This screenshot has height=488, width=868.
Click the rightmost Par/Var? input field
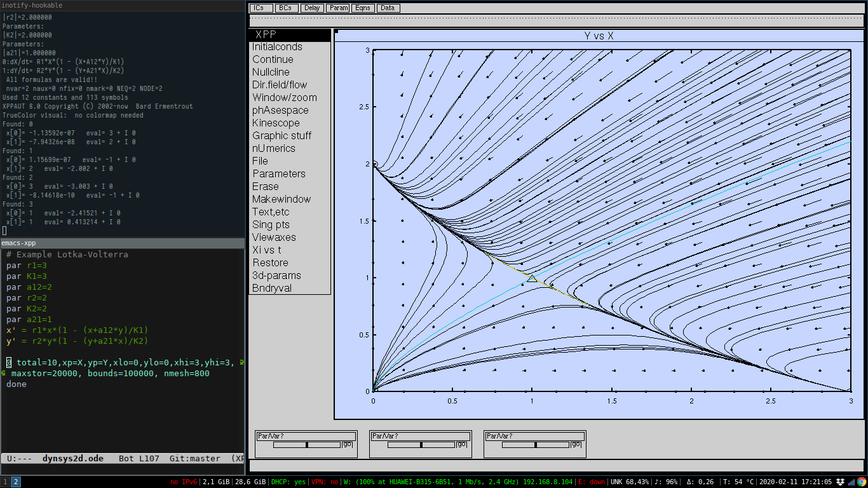pos(534,437)
